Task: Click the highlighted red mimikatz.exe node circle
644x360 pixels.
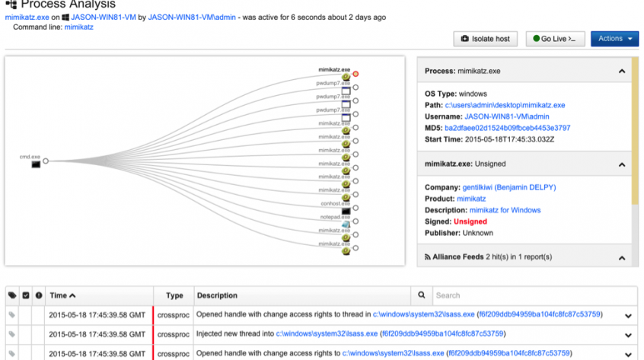Action: pos(355,74)
